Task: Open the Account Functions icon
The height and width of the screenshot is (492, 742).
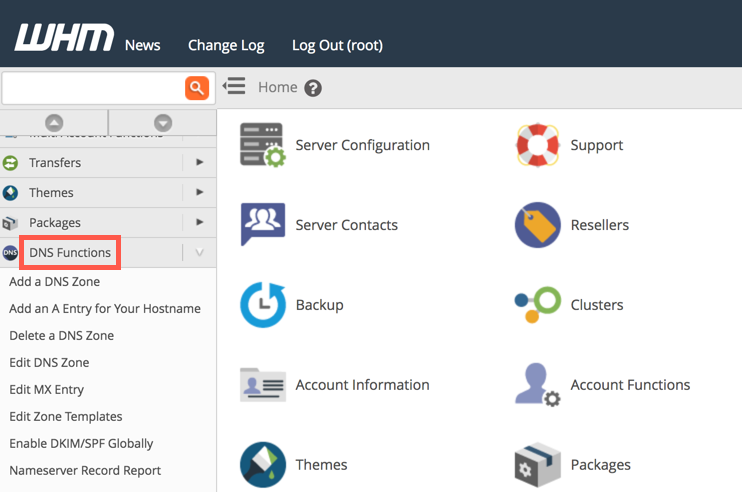Action: 537,385
